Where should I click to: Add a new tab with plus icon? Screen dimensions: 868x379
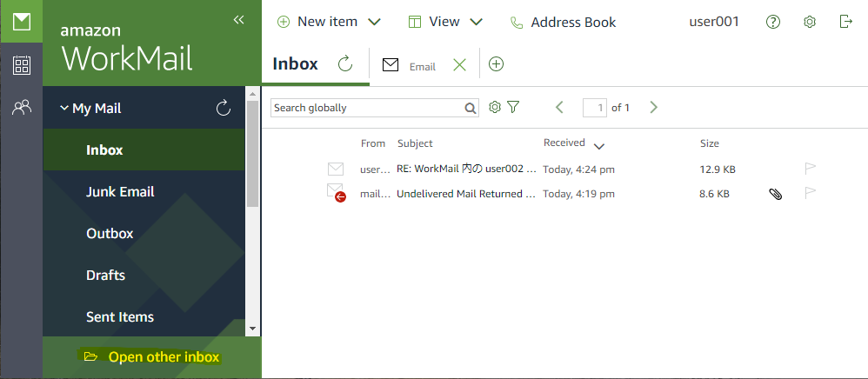pyautogui.click(x=497, y=64)
